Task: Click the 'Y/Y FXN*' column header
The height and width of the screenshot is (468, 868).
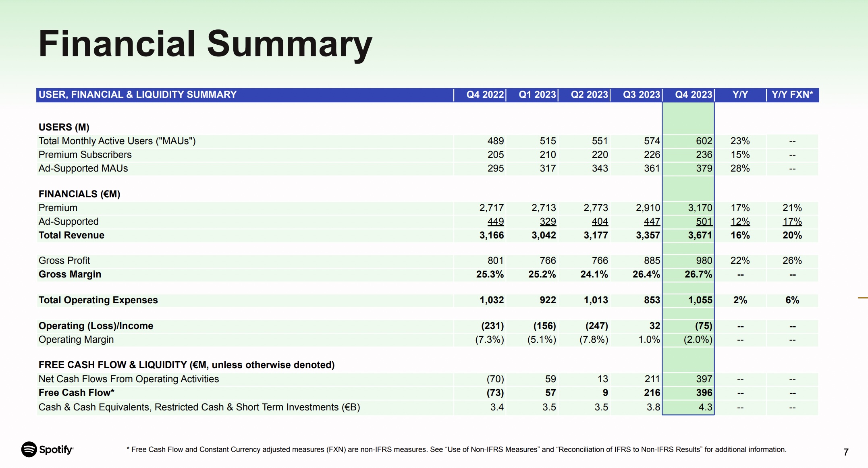Action: coord(792,95)
